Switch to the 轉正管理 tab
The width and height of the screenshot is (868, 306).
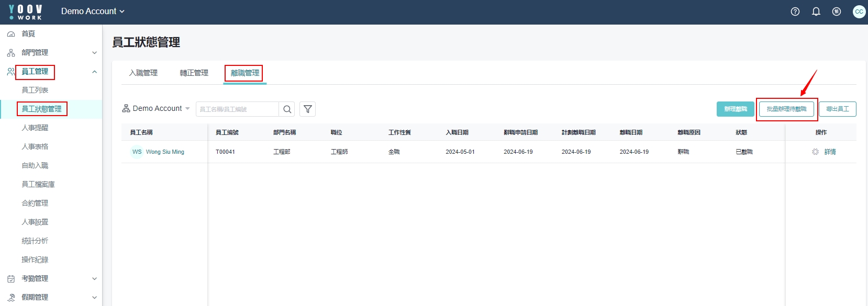194,73
